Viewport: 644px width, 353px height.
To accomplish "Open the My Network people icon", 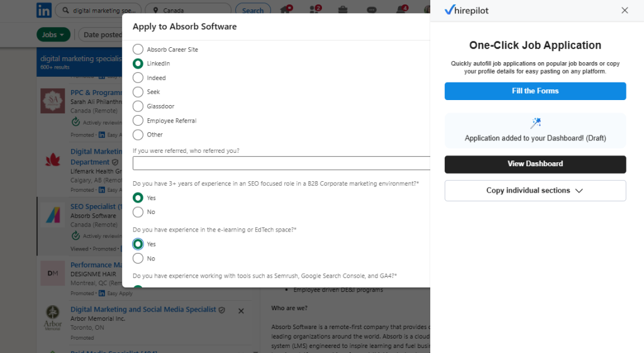I will click(x=315, y=9).
